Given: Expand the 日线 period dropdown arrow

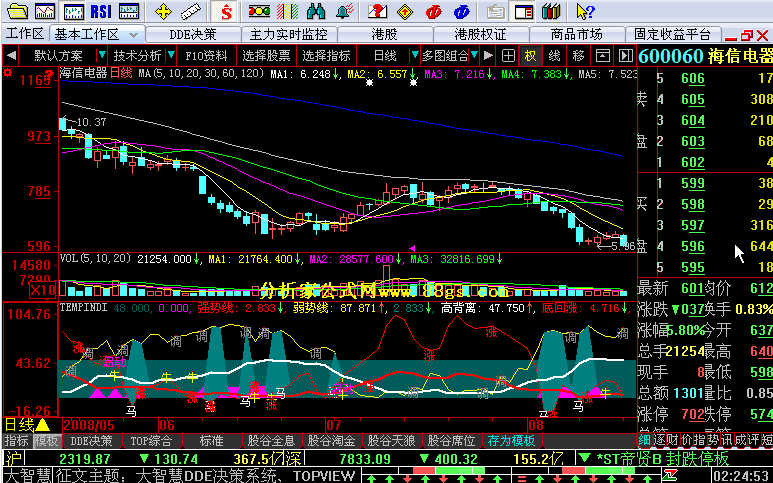Looking at the screenshot, I should click(x=415, y=55).
